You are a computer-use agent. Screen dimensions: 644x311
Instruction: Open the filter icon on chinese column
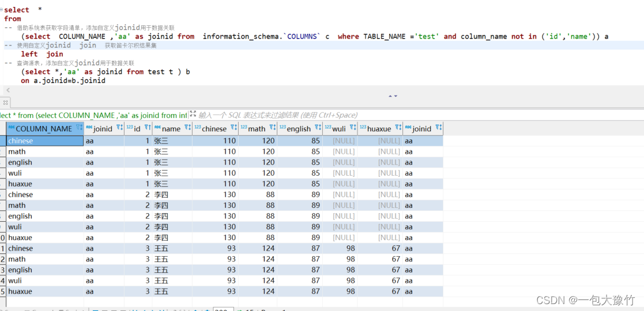(234, 128)
